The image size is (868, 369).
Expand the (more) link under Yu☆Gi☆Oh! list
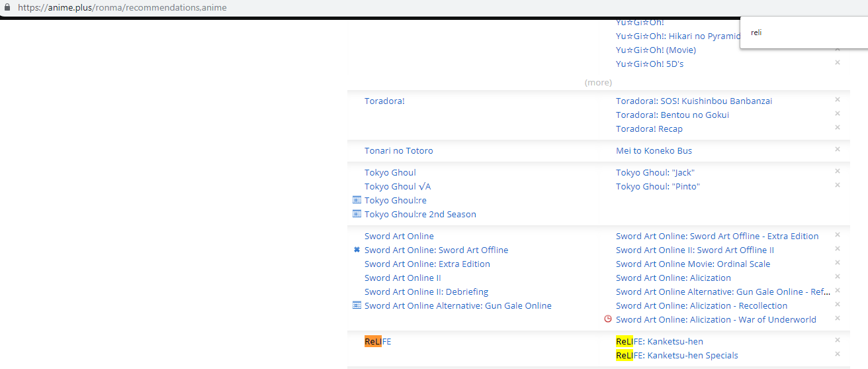(598, 82)
